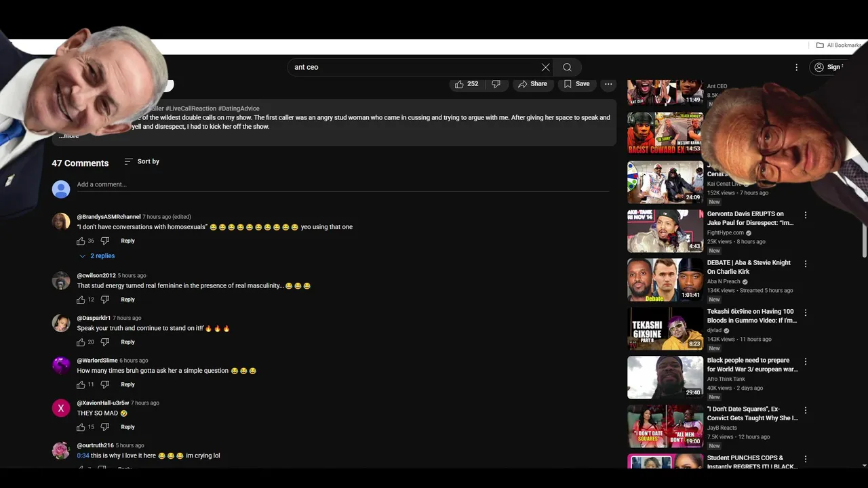Viewport: 868px width, 488px height.
Task: Open YouTube settings three-dot menu in header
Action: pyautogui.click(x=797, y=67)
